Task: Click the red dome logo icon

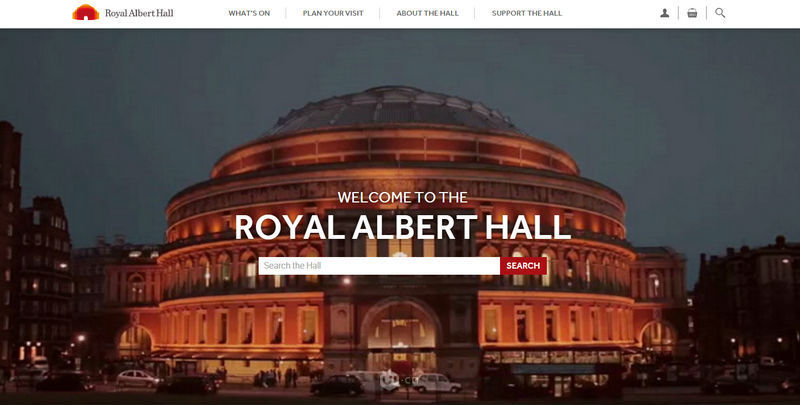Action: click(x=86, y=12)
